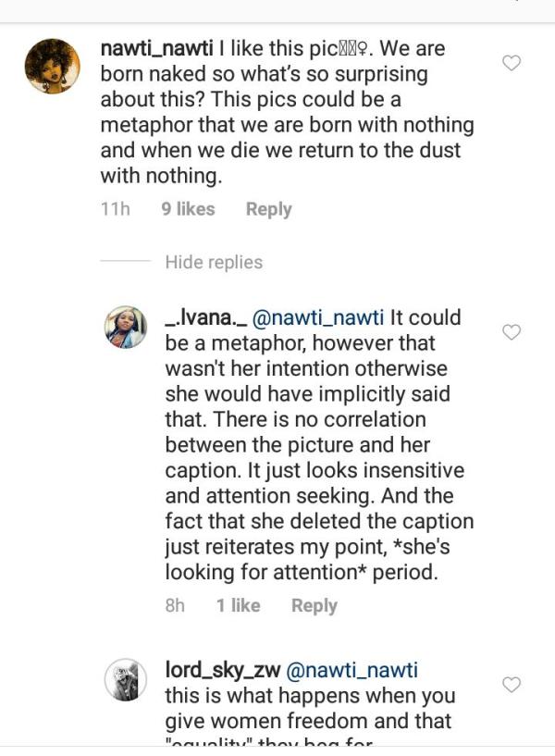Reply to nawti_nawti's comment
The width and height of the screenshot is (555, 756).
pos(268,209)
